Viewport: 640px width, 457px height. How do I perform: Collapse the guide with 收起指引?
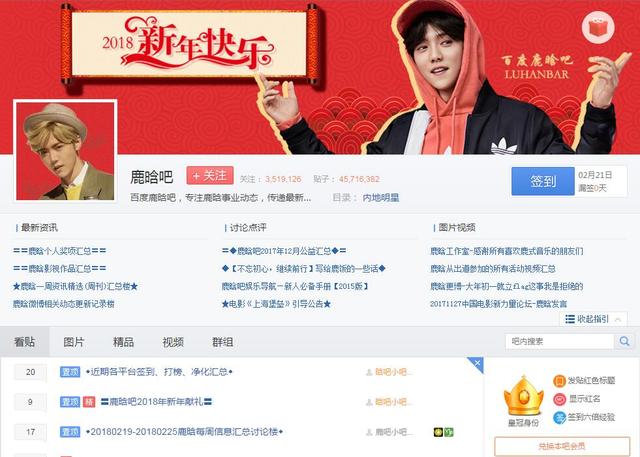593,319
